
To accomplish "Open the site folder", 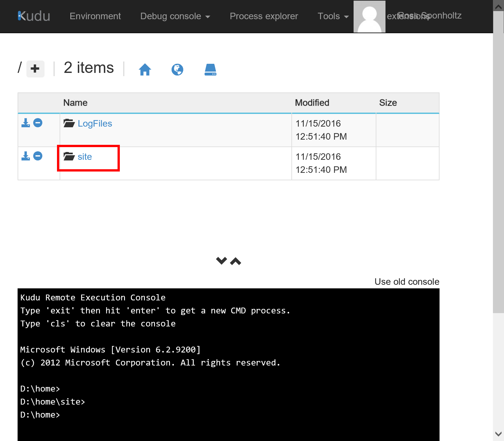I will pyautogui.click(x=85, y=157).
